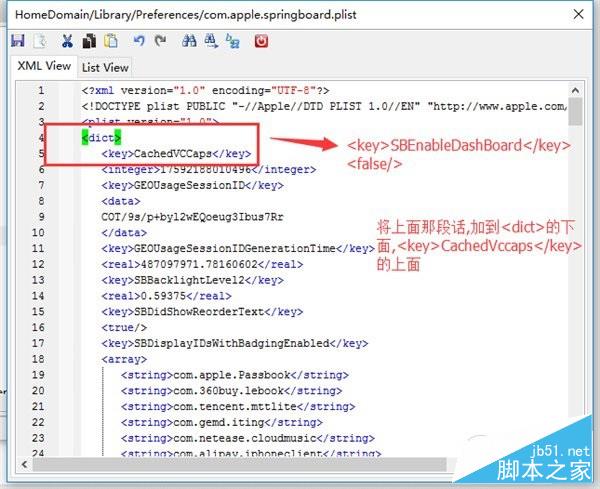
Task: Click the scroll-up arrow of the vertical scrollbar
Action: (575, 91)
